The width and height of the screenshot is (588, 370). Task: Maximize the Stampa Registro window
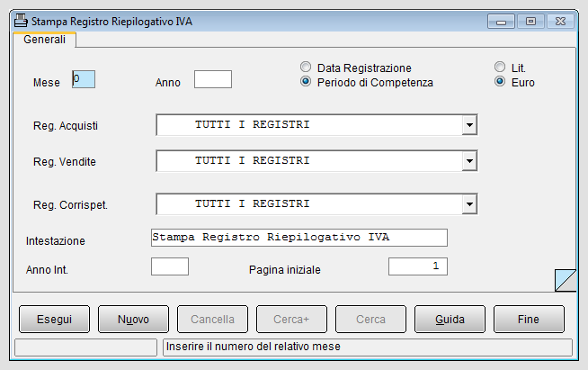pyautogui.click(x=530, y=22)
